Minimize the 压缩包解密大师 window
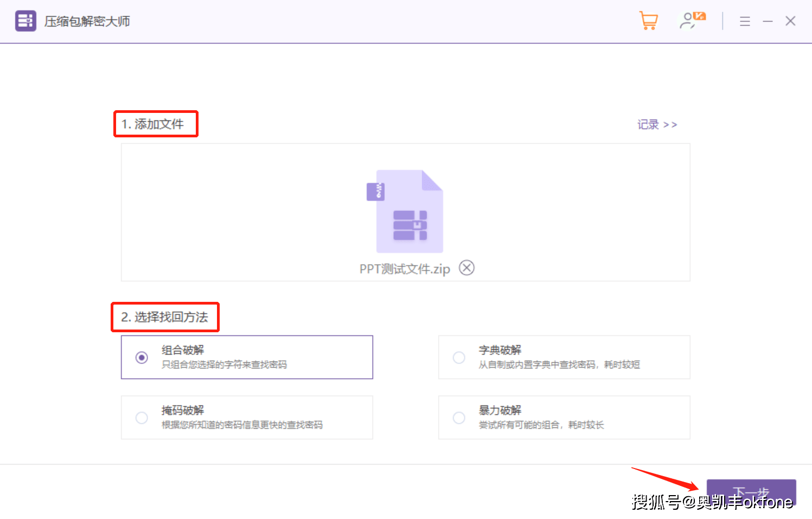 click(768, 21)
